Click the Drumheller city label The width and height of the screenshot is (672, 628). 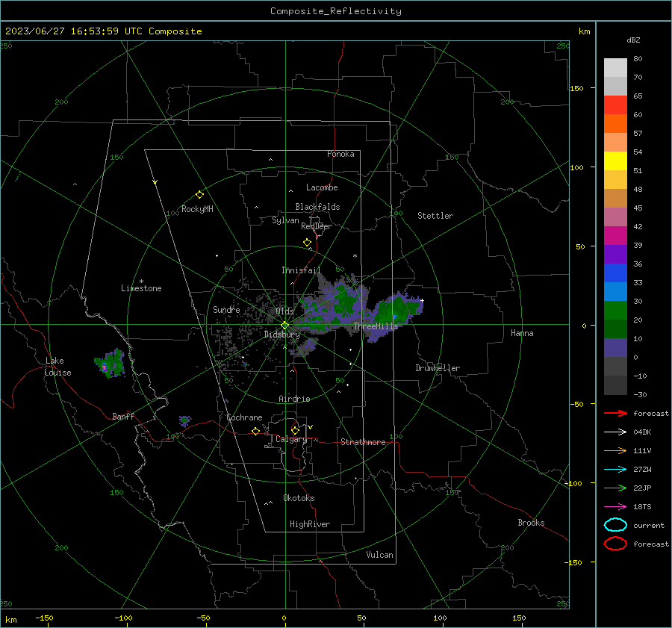pyautogui.click(x=438, y=368)
